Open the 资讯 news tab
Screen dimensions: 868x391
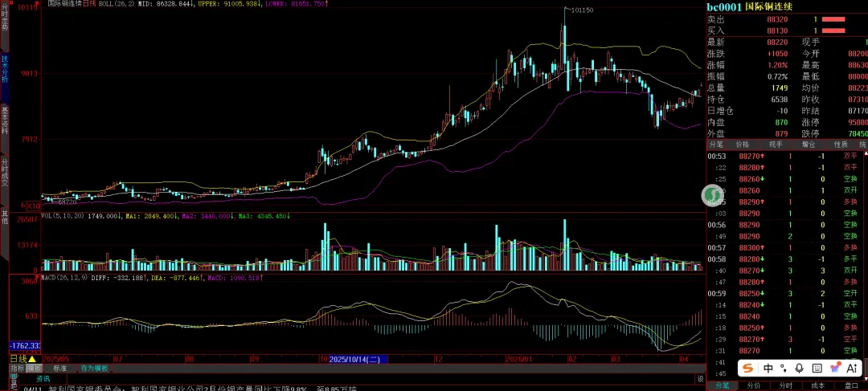pyautogui.click(x=43, y=379)
